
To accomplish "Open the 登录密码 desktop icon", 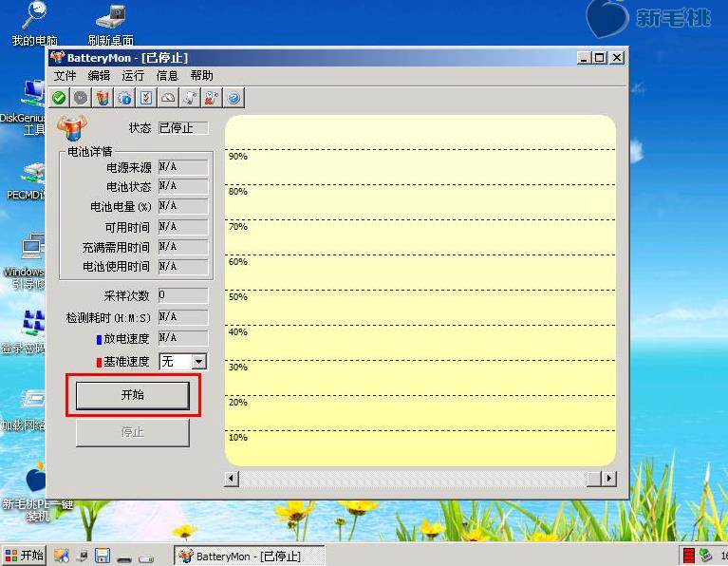I will pyautogui.click(x=24, y=331).
